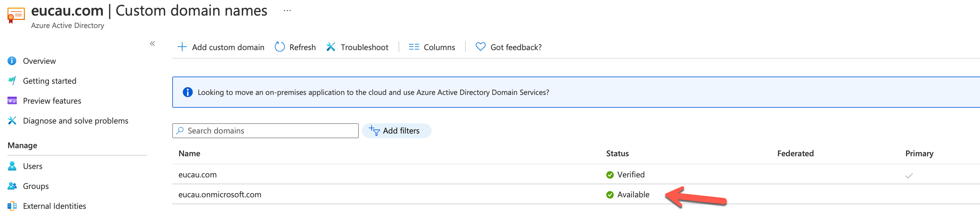Open the Users section
The width and height of the screenshot is (980, 216).
pos(32,166)
